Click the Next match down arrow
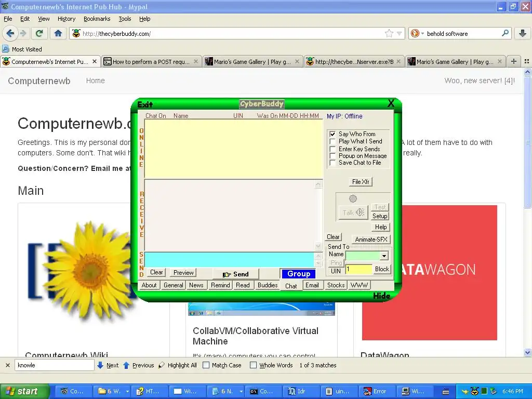The width and height of the screenshot is (532, 399). pyautogui.click(x=100, y=365)
